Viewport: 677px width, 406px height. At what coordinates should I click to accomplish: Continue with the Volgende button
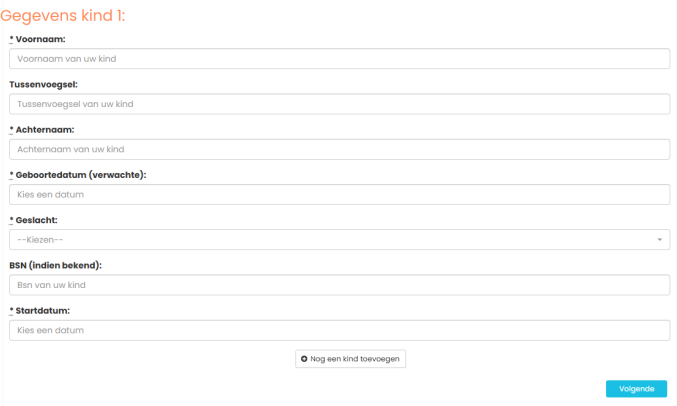[636, 389]
